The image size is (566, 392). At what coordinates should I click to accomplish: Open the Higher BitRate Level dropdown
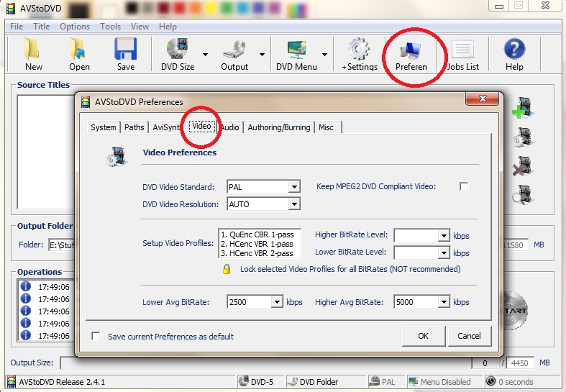(x=444, y=236)
